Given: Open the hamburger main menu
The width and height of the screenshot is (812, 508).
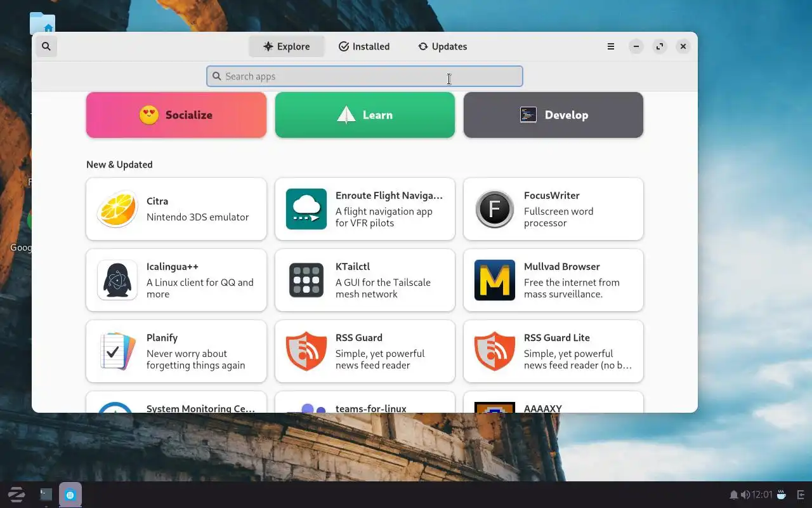Looking at the screenshot, I should tap(611, 46).
